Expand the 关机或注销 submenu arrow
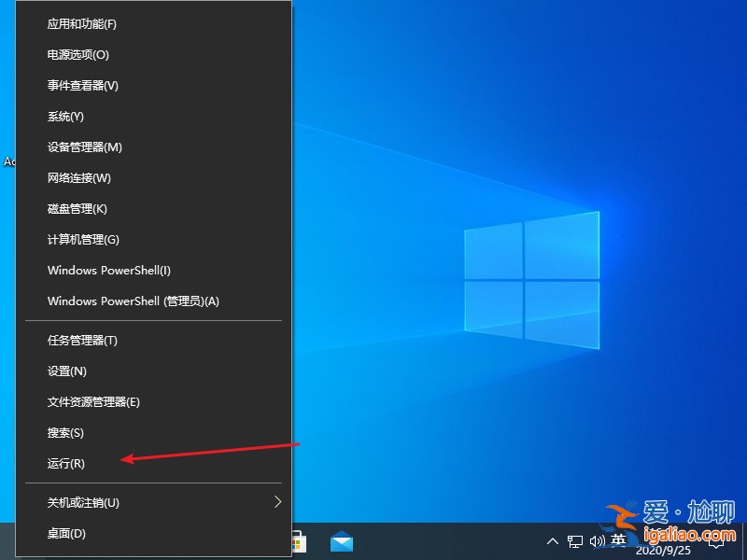This screenshot has width=747, height=560. [277, 502]
